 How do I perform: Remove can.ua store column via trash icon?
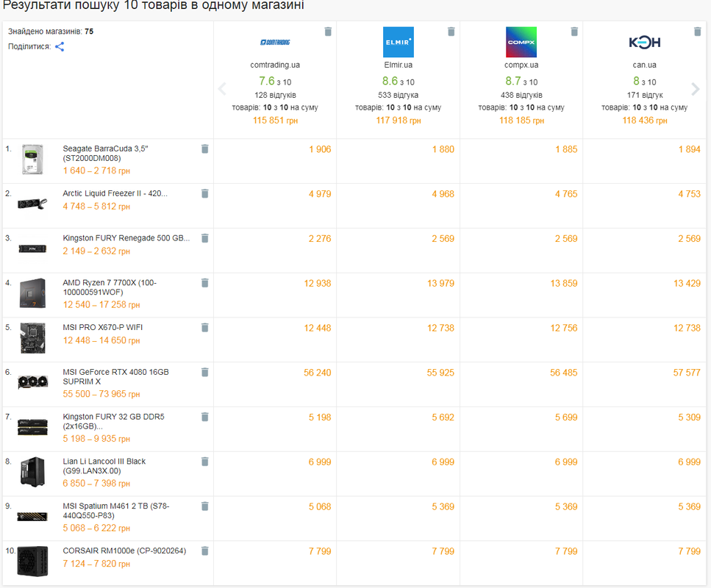[697, 32]
